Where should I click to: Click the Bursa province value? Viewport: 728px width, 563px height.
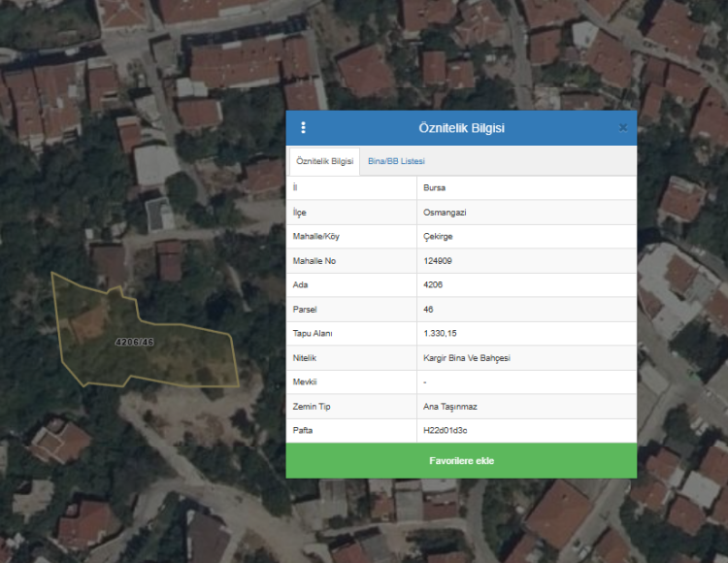tap(435, 188)
